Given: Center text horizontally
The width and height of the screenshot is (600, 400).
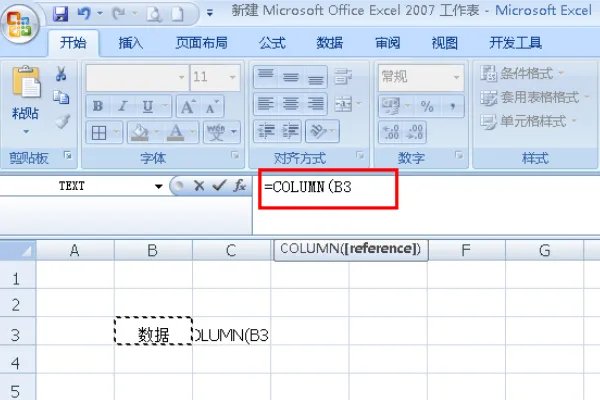Looking at the screenshot, I should click(x=290, y=104).
